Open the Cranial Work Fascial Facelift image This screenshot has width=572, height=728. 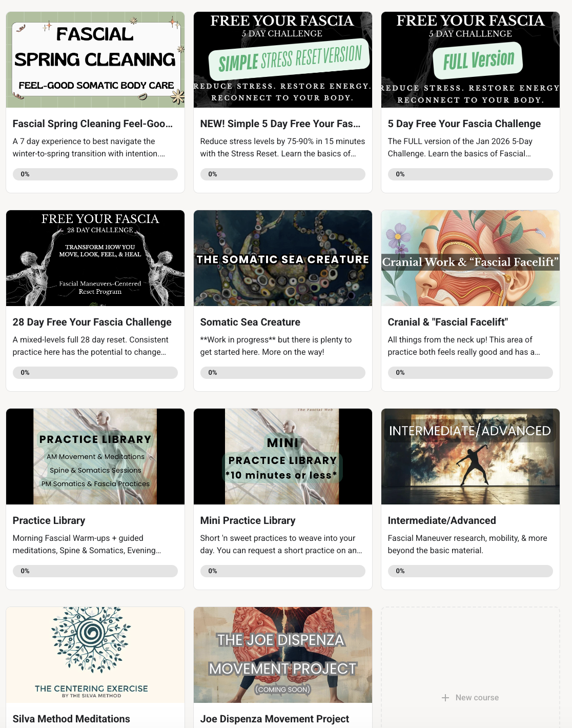point(471,258)
